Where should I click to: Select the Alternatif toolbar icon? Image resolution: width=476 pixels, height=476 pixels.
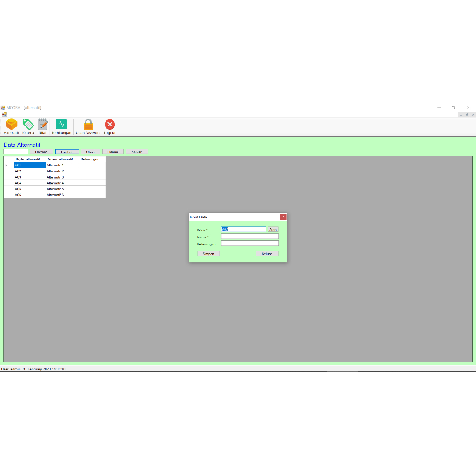(11, 126)
